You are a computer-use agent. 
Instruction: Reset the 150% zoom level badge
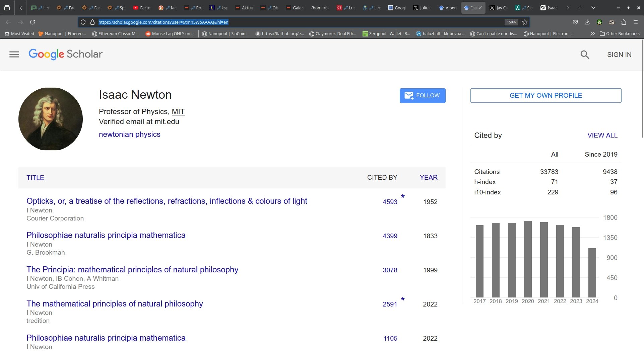click(x=511, y=22)
